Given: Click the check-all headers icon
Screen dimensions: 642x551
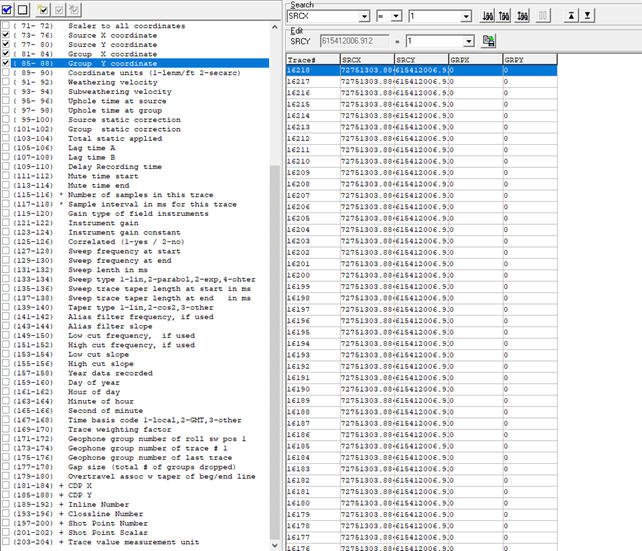Looking at the screenshot, I should [8, 9].
